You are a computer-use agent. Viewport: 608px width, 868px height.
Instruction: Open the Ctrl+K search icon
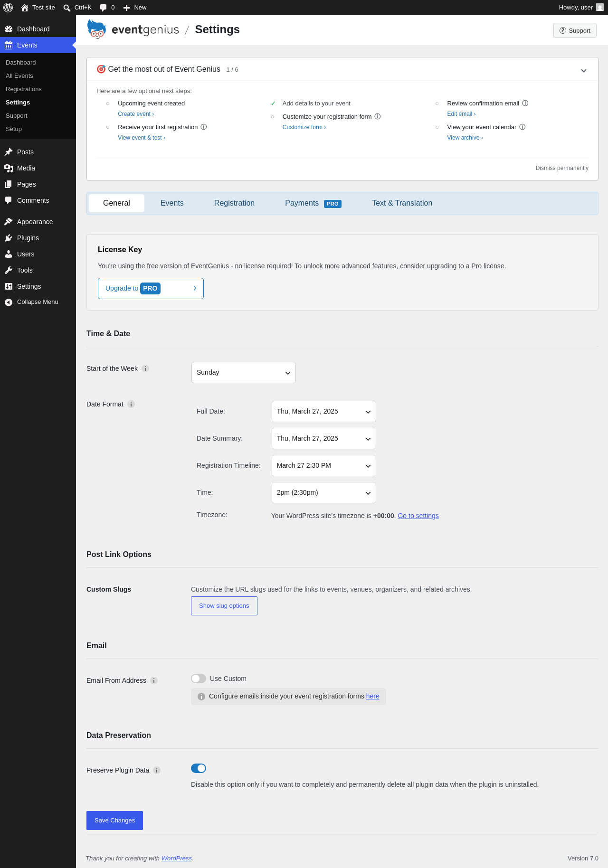[x=67, y=8]
